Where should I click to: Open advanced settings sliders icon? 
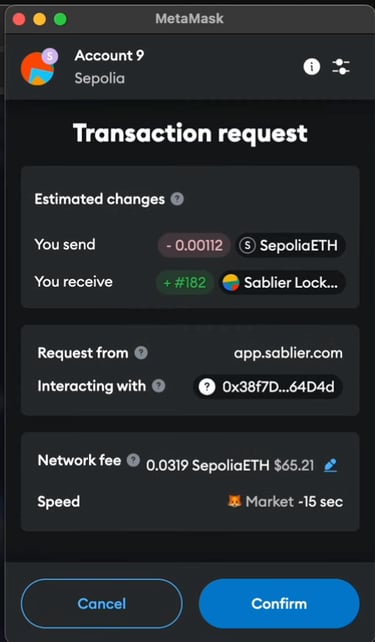pyautogui.click(x=341, y=66)
